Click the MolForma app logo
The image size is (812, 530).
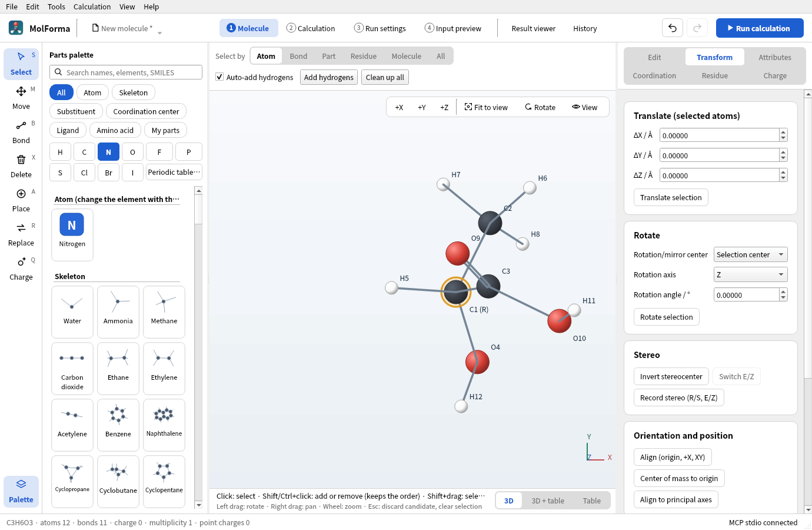pyautogui.click(x=16, y=28)
